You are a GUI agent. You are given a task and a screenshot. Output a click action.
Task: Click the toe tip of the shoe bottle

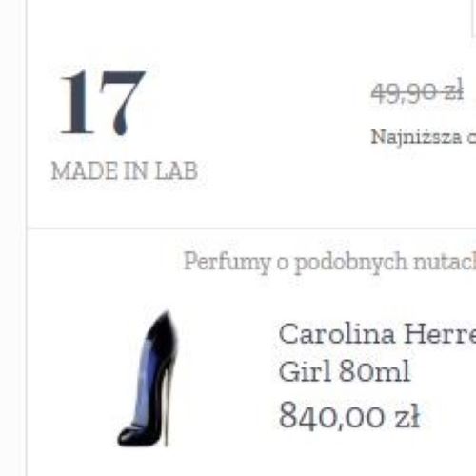coord(123,438)
